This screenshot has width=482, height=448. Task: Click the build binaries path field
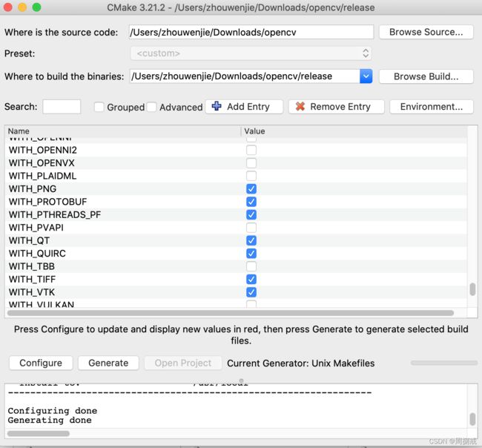click(245, 76)
